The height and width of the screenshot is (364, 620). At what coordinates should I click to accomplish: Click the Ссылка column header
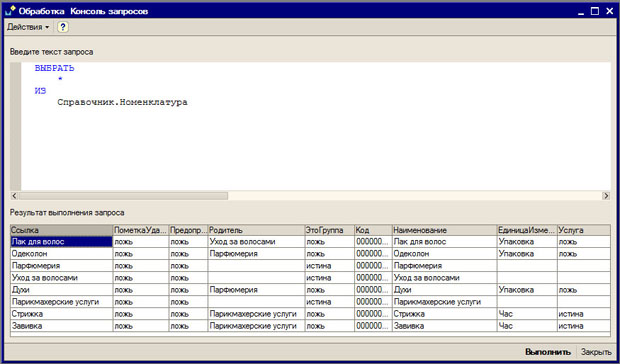(x=62, y=230)
